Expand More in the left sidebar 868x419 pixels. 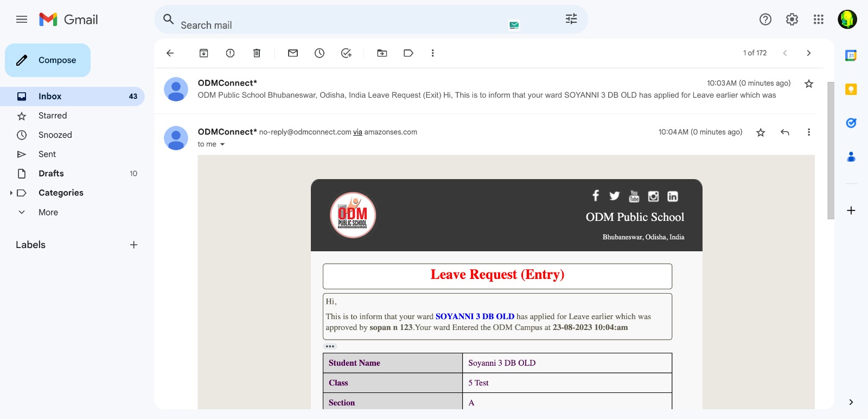click(48, 212)
